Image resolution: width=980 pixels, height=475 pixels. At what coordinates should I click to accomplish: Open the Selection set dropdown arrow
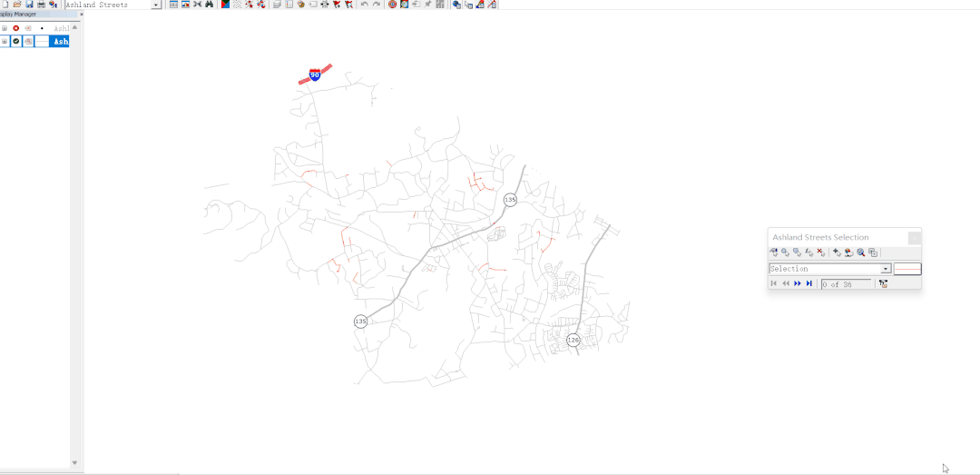pyautogui.click(x=886, y=269)
